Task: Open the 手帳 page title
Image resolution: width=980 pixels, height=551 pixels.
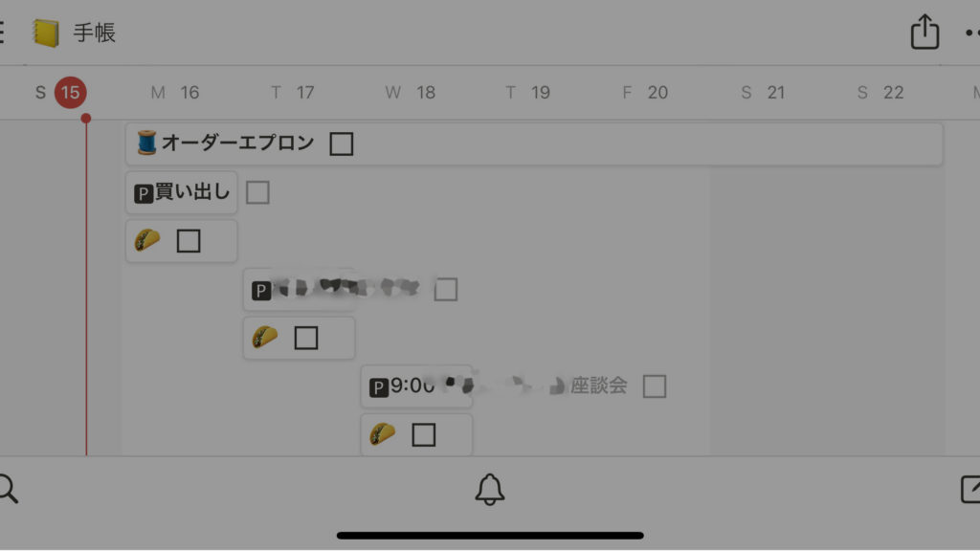Action: pos(95,33)
